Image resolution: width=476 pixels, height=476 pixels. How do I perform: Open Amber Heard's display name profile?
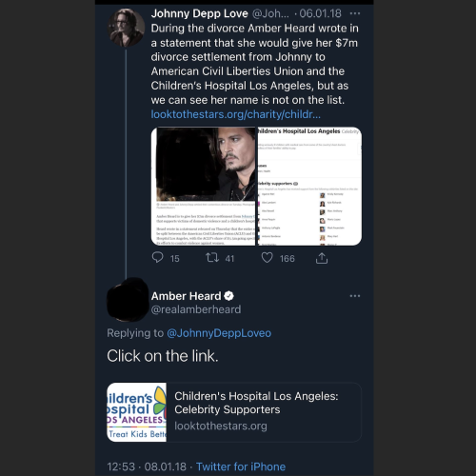[x=186, y=296]
